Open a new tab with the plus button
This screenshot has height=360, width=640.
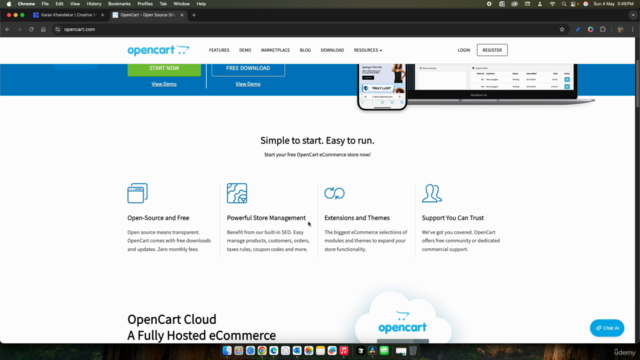coord(194,15)
